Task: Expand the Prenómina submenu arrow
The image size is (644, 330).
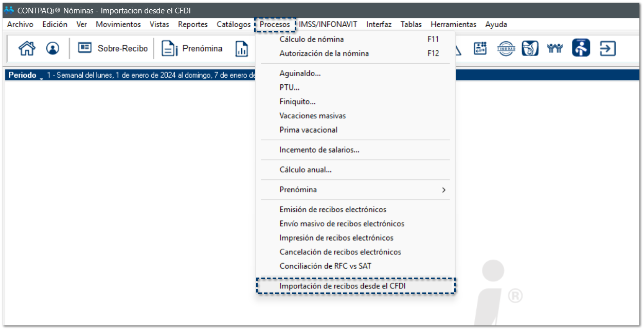Action: coord(443,190)
